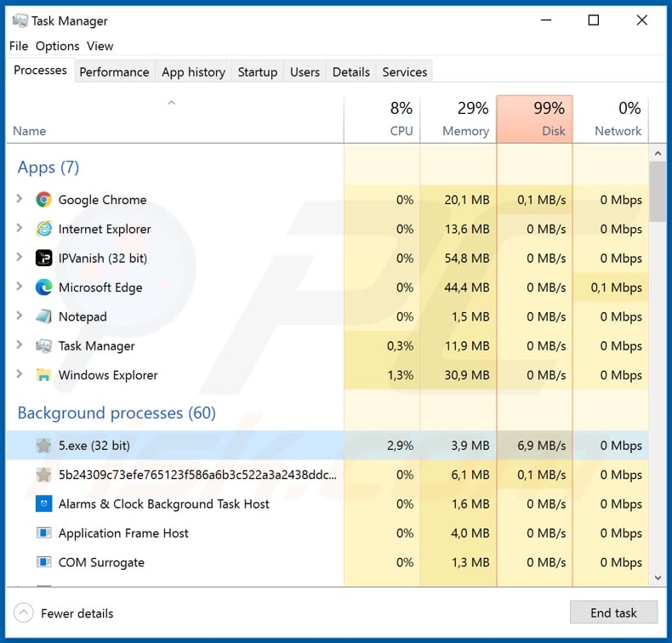Select Alarms & Clock Background Task Host
672x643 pixels.
[x=327, y=504]
